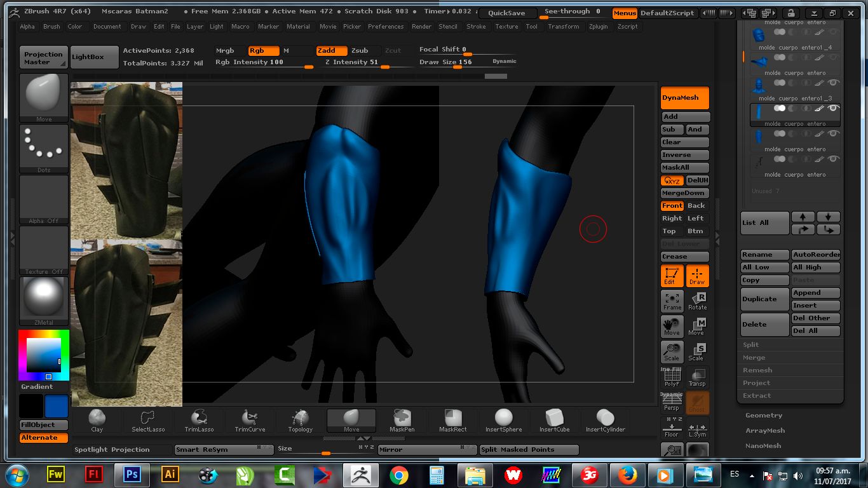This screenshot has width=868, height=488.
Task: Toggle the Floor grid
Action: (x=672, y=428)
